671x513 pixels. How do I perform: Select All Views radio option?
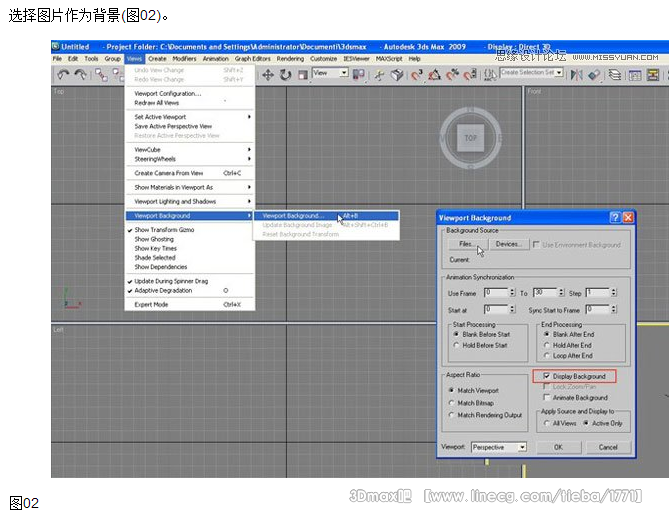pyautogui.click(x=546, y=423)
